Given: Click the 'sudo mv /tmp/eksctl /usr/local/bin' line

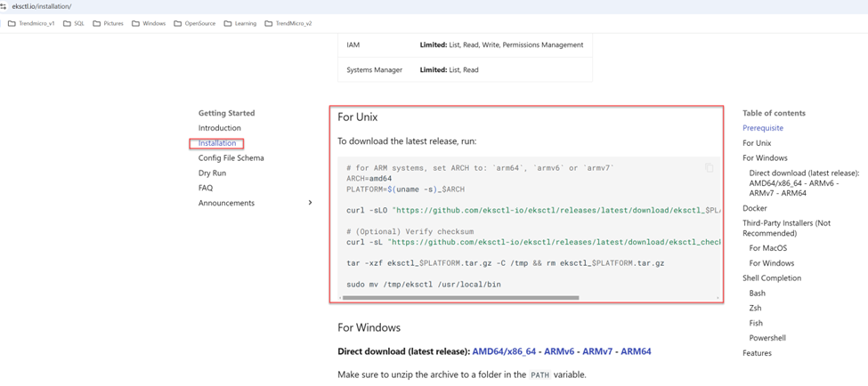Looking at the screenshot, I should 424,285.
